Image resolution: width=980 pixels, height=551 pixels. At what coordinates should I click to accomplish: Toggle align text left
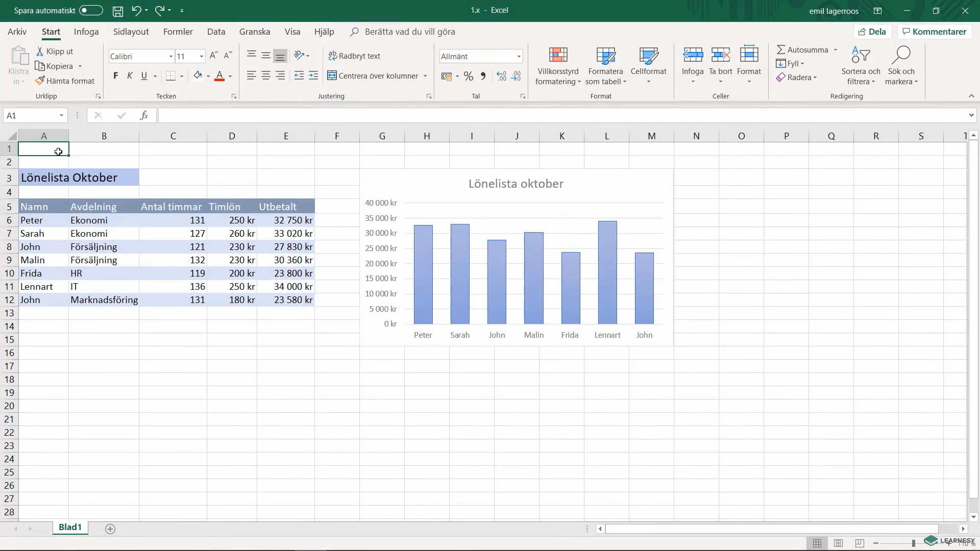pos(251,76)
